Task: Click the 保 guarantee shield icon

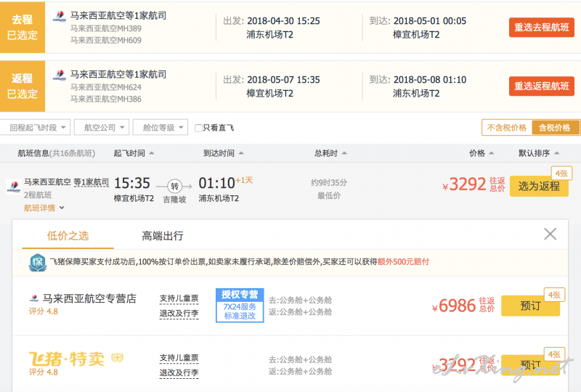Action: coord(38,263)
